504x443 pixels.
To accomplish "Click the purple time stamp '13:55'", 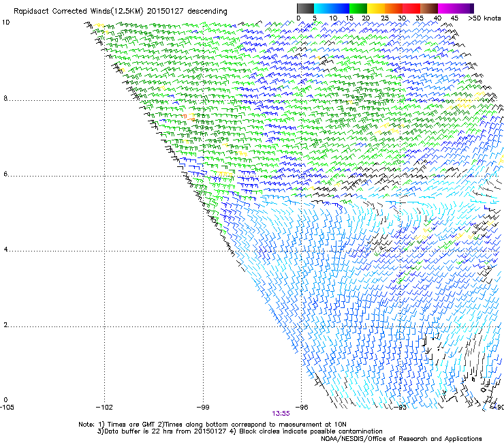I will 281,414.
